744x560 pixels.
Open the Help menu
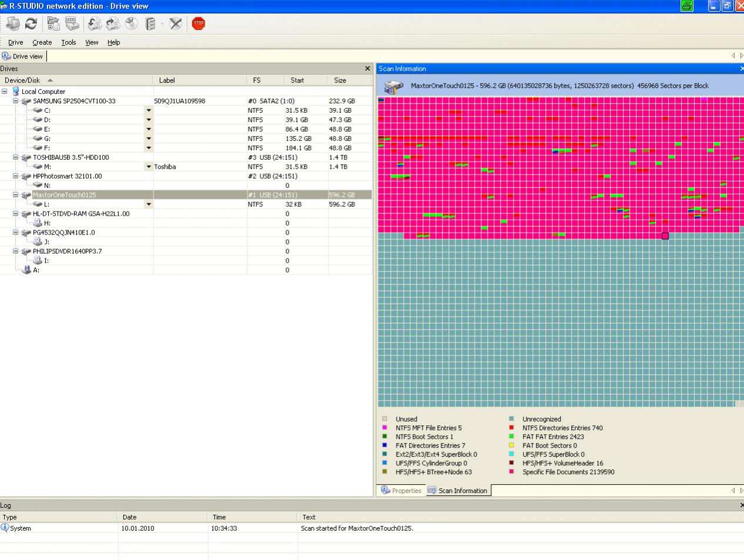113,42
